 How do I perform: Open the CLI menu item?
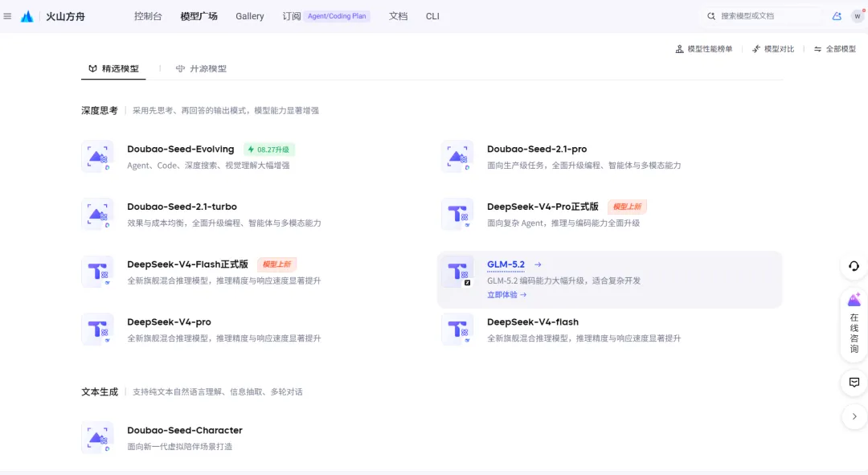tap(432, 16)
